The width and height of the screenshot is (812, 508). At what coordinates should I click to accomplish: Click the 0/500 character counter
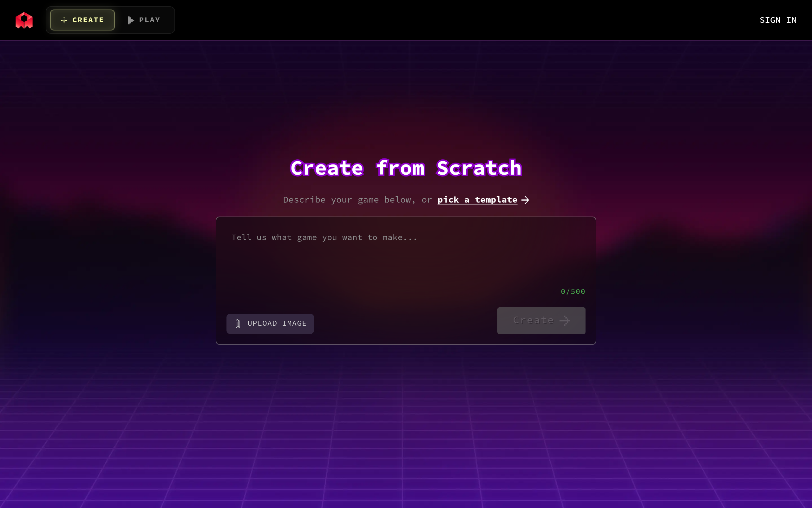coord(573,292)
